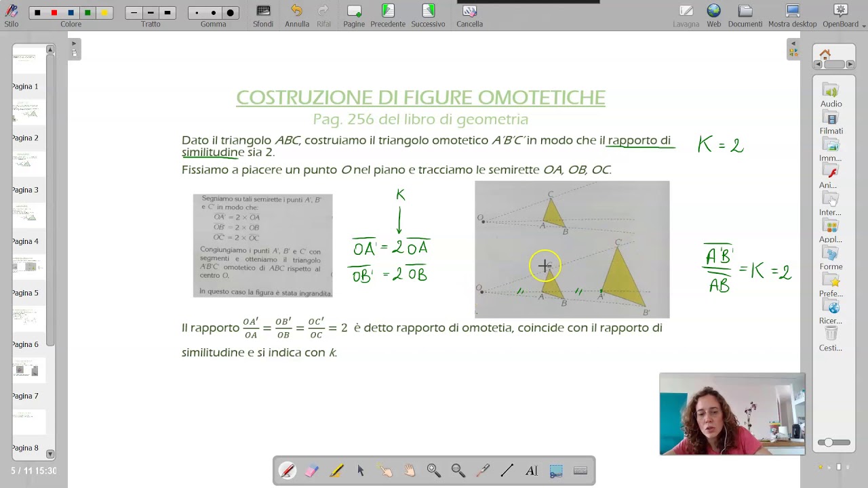Choose the smallest Gomma eraser size
Screen dimensions: 868x488
[197, 13]
